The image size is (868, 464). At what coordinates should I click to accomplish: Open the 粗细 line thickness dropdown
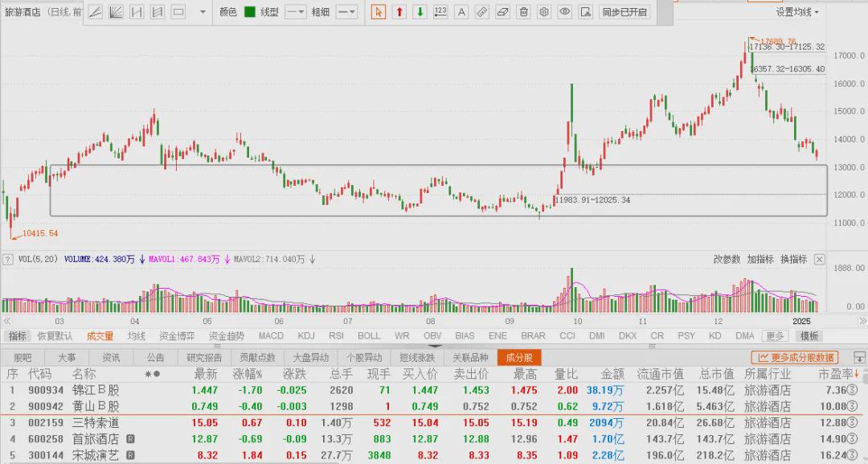tap(347, 11)
